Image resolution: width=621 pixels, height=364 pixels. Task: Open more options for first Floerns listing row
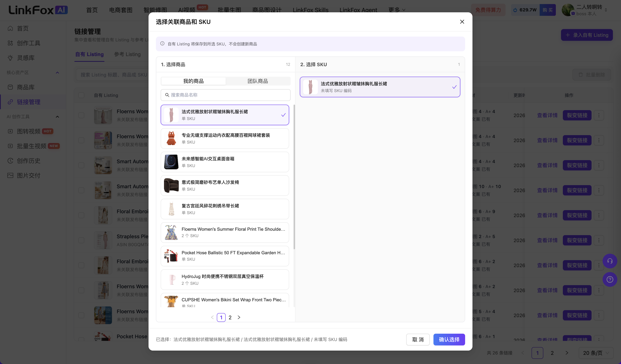(x=599, y=115)
